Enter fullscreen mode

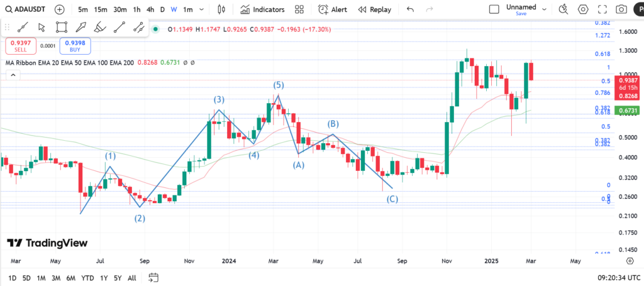pyautogui.click(x=602, y=9)
